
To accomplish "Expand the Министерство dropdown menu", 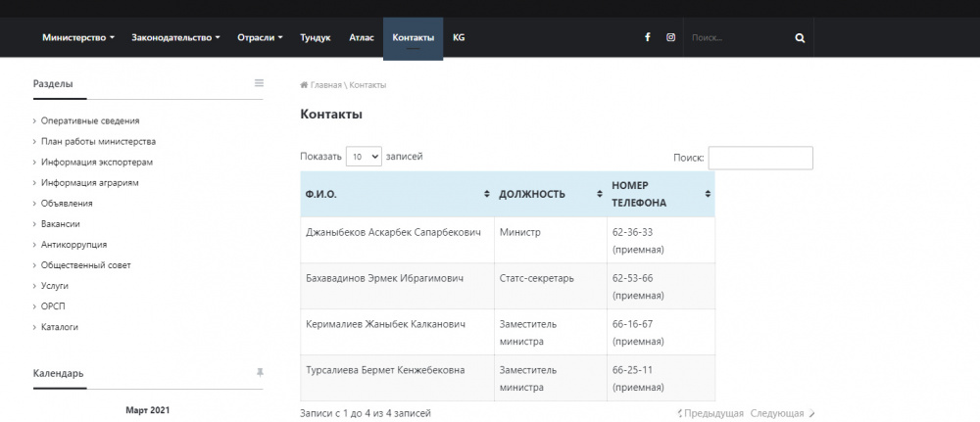I will coord(78,37).
